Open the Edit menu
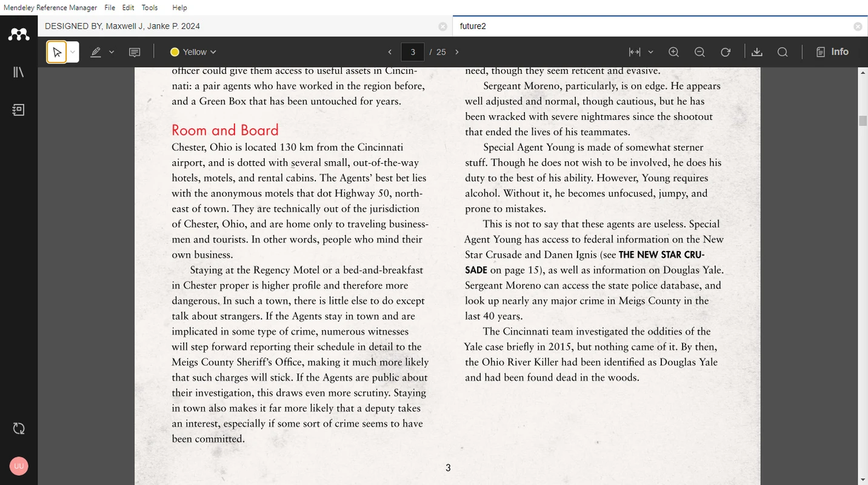Image resolution: width=868 pixels, height=485 pixels. click(x=128, y=7)
